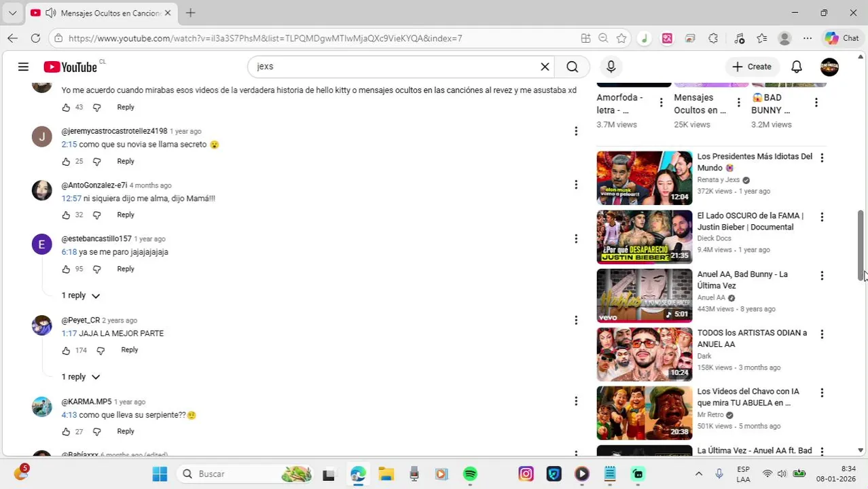Open options menu for @Peyet_CR comment

[x=576, y=320]
